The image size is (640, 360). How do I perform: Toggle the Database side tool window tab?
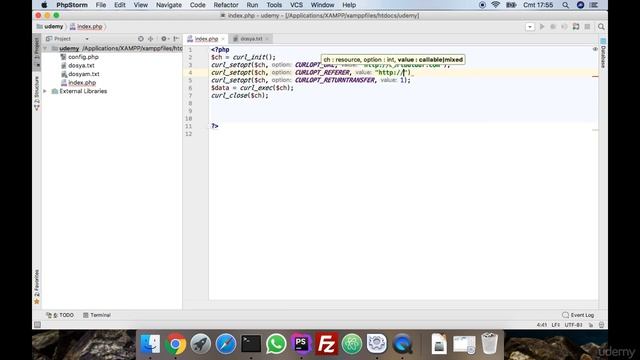(x=603, y=53)
